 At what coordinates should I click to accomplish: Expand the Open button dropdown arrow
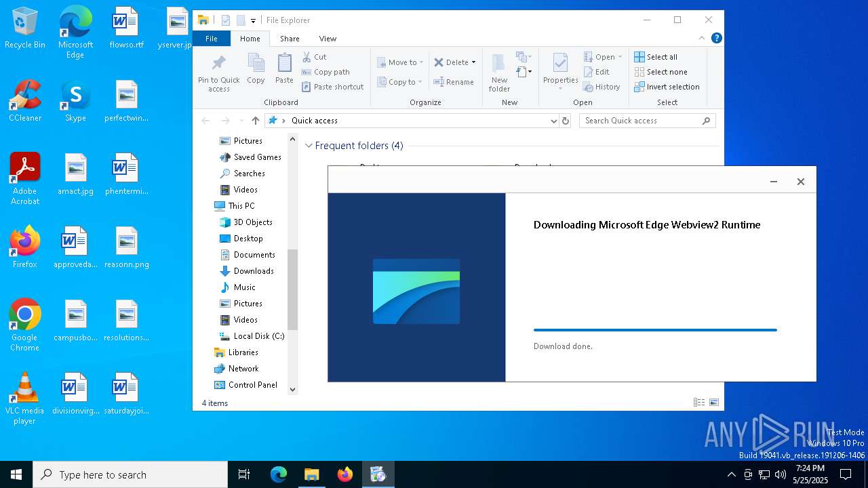click(620, 57)
